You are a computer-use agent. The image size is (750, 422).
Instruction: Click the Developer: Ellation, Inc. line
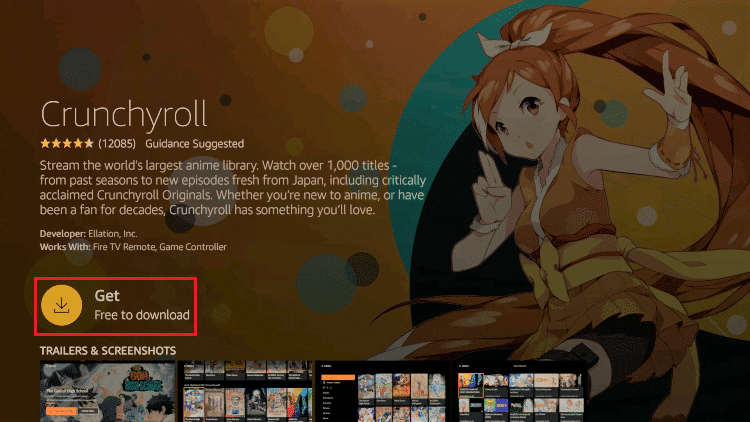pos(88,233)
